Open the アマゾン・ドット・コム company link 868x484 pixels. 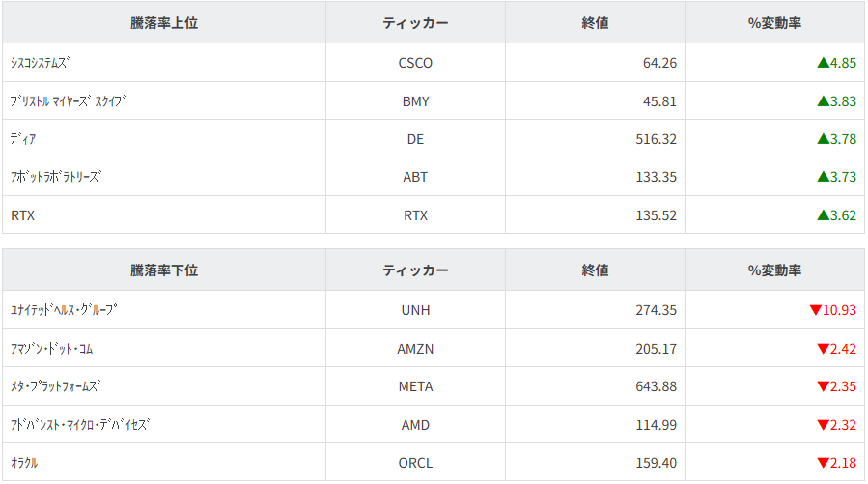click(52, 349)
